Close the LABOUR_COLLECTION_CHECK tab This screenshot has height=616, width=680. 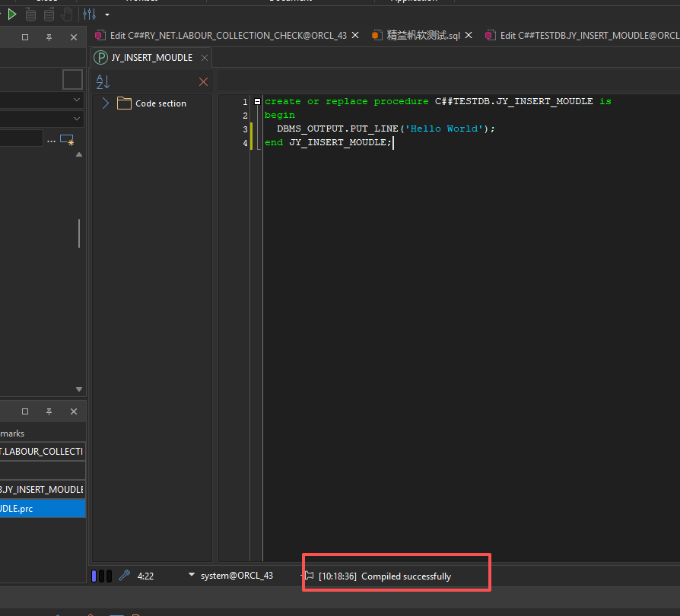(x=355, y=35)
